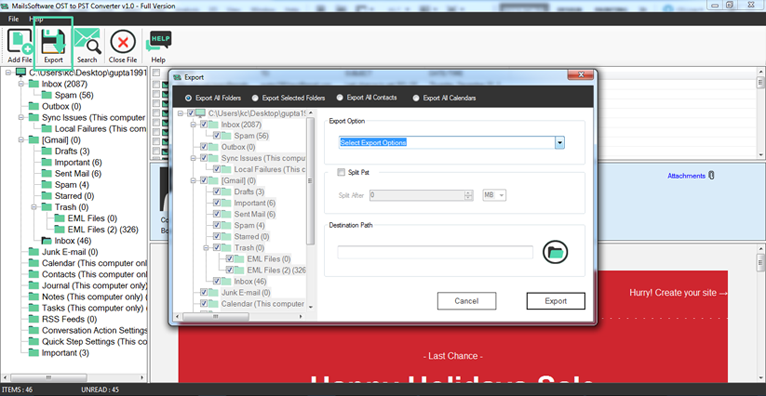Open the Search toolbar icon
The height and width of the screenshot is (396, 766).
click(87, 46)
